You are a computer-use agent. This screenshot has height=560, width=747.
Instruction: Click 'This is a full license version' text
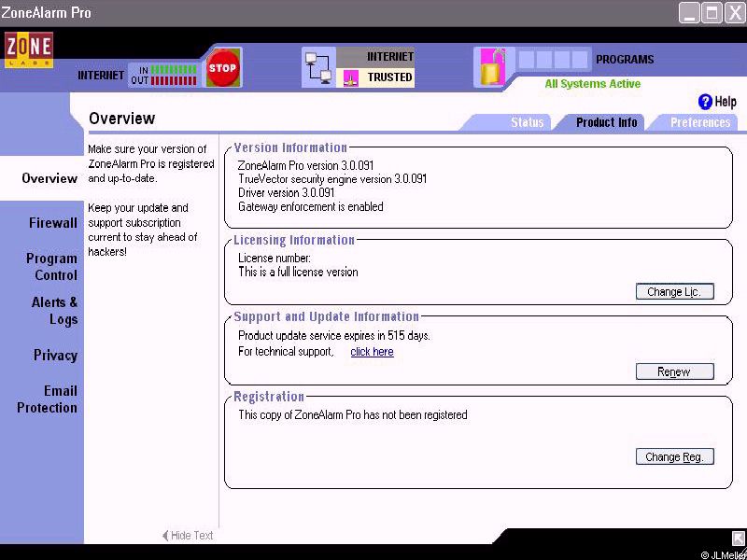[x=298, y=273]
